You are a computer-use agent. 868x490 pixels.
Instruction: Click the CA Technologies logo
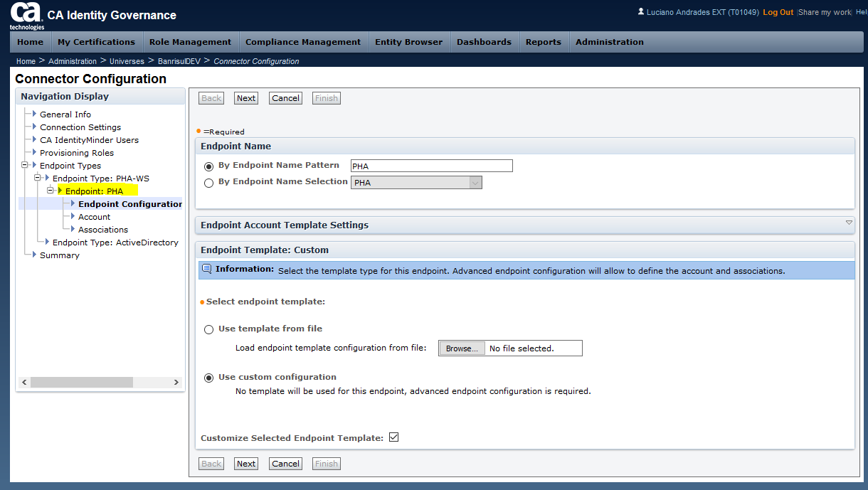pos(26,16)
